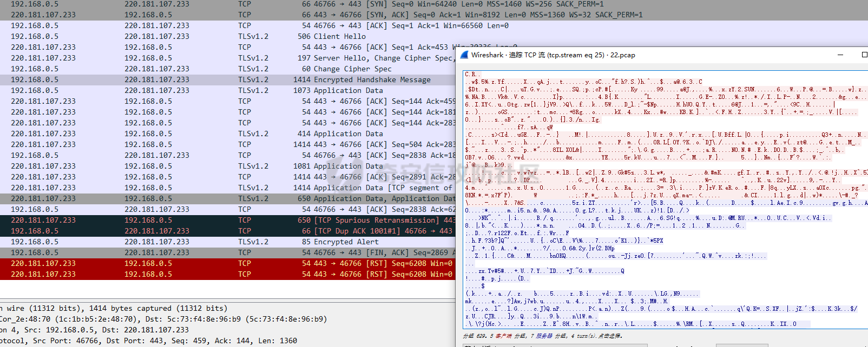Click the dialog title '追踪 TCP 流 (tcp.stream eq 25) · 22.pcap'
The image size is (868, 347).
(x=553, y=55)
